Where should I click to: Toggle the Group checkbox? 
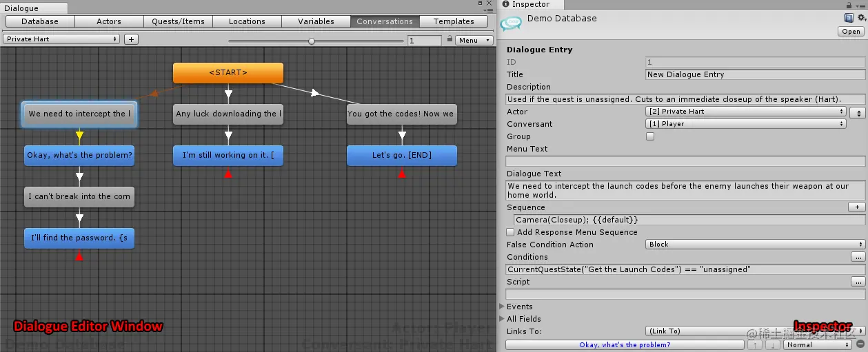tap(649, 136)
